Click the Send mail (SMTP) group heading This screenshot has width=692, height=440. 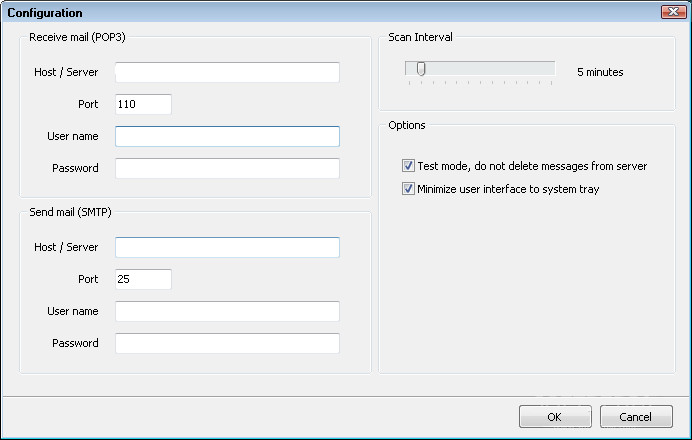[70, 212]
